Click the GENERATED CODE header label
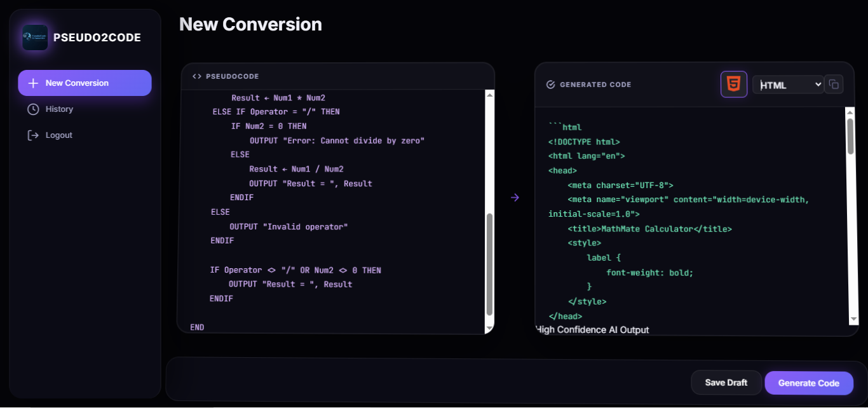Screen dimensions: 868x408 tap(595, 85)
